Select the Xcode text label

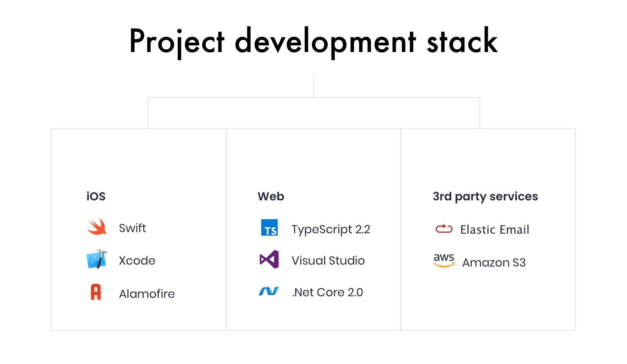[137, 261]
